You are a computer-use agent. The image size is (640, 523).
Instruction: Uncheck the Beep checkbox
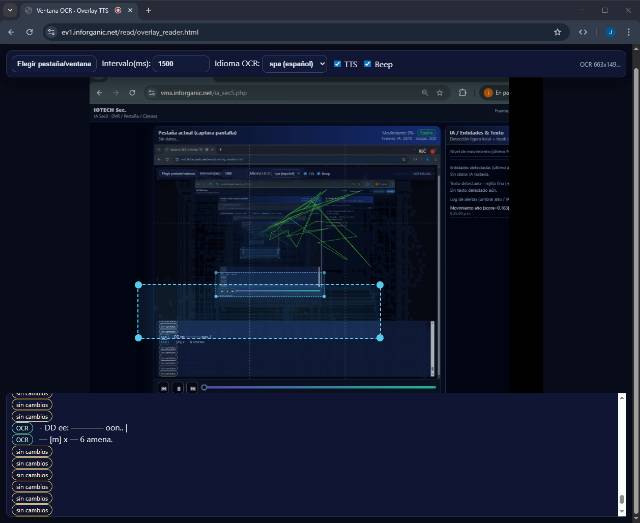[x=368, y=64]
